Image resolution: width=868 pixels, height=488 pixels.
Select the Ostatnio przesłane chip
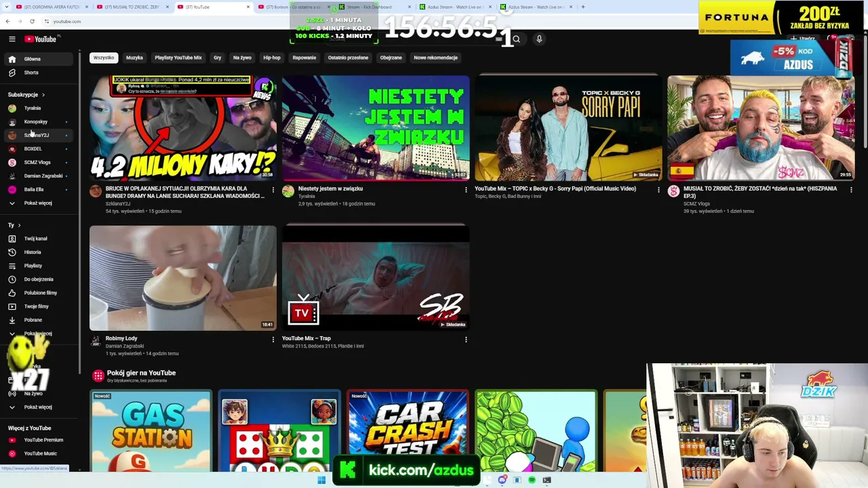(x=348, y=58)
